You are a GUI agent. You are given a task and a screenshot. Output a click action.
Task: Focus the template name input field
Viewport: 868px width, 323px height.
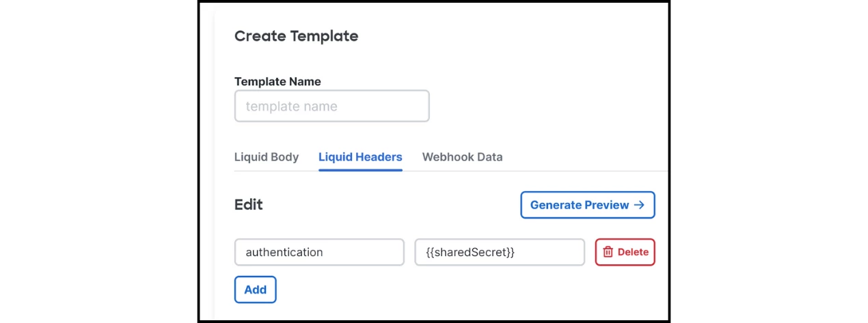coord(331,107)
